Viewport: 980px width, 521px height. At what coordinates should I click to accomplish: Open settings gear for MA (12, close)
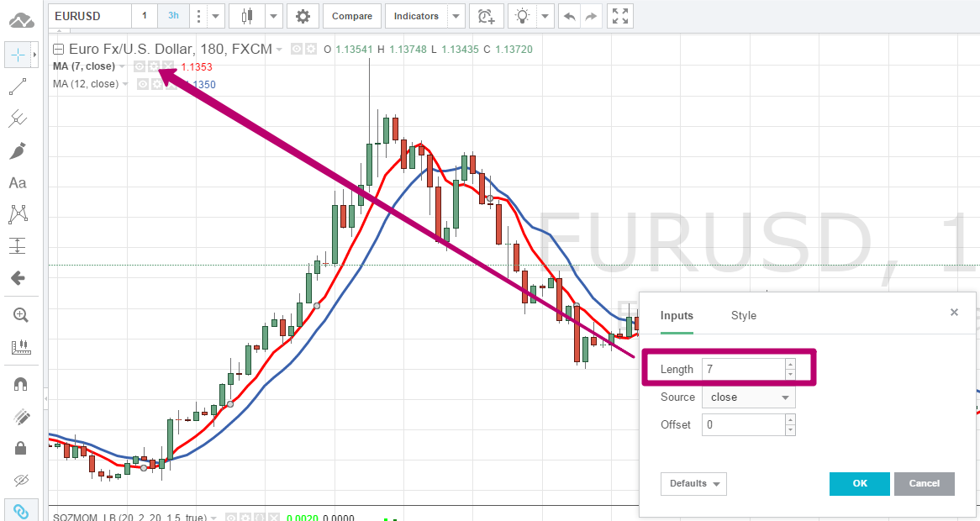click(156, 84)
